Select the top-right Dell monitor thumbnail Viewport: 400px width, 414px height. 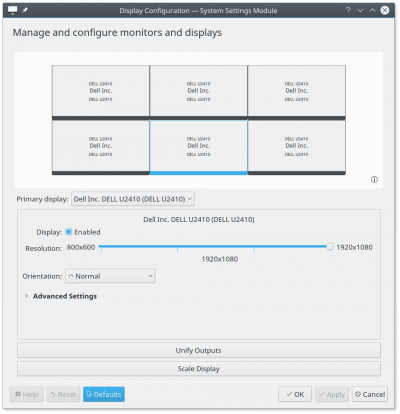coord(297,92)
